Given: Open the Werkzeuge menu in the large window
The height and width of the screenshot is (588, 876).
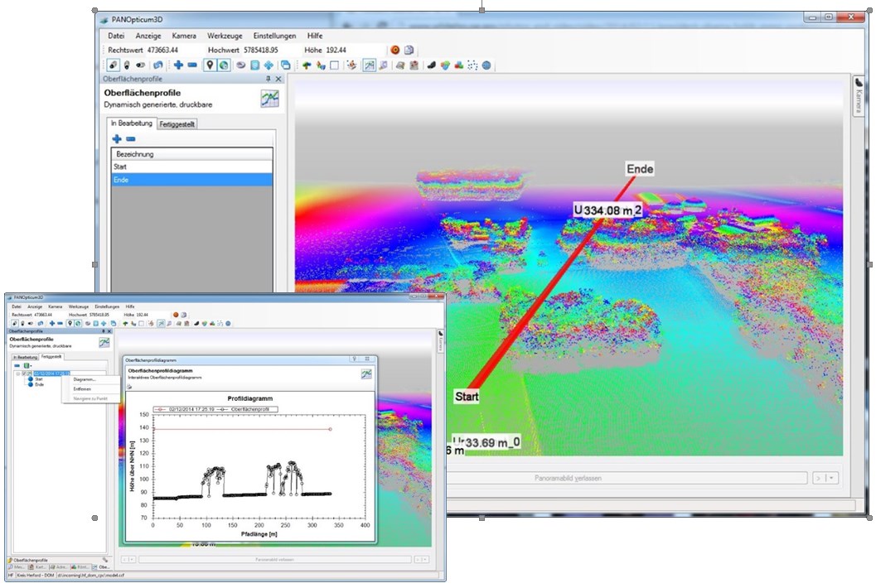Looking at the screenshot, I should click(225, 36).
